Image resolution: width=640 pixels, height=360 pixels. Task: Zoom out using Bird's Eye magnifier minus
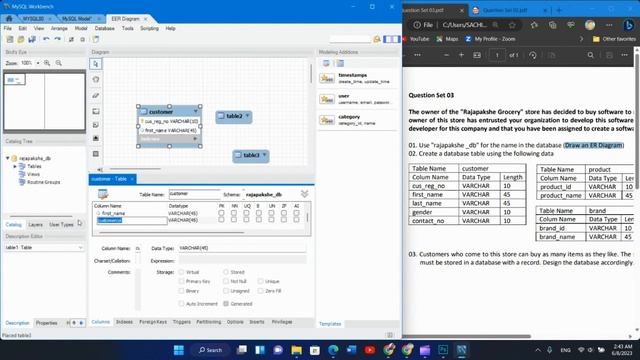[59, 63]
